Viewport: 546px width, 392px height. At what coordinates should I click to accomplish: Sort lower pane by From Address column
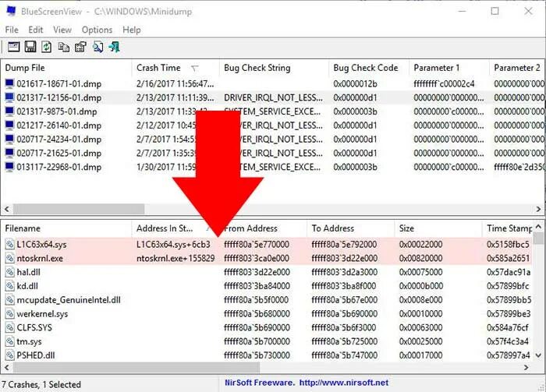point(263,228)
